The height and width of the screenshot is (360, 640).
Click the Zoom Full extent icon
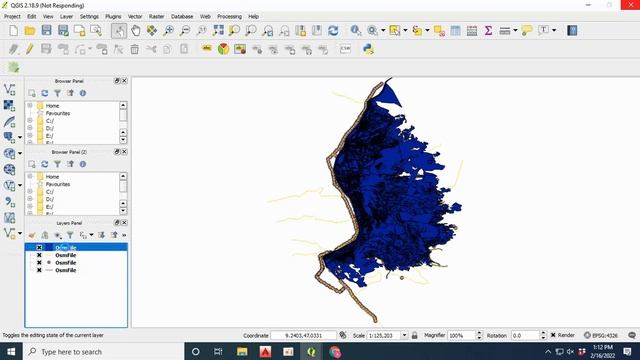[x=218, y=31]
